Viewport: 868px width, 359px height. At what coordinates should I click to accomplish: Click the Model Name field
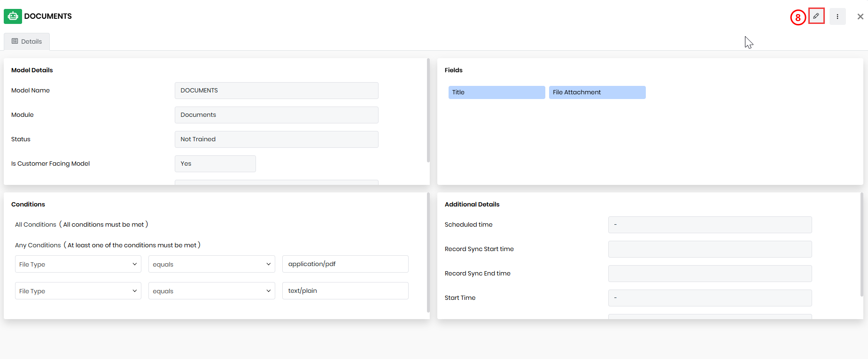pyautogui.click(x=276, y=91)
